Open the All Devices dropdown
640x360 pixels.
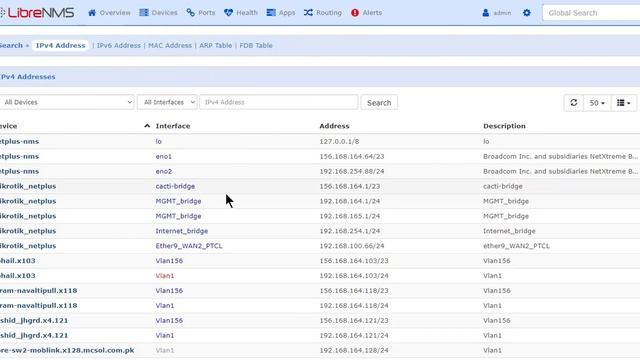(67, 102)
